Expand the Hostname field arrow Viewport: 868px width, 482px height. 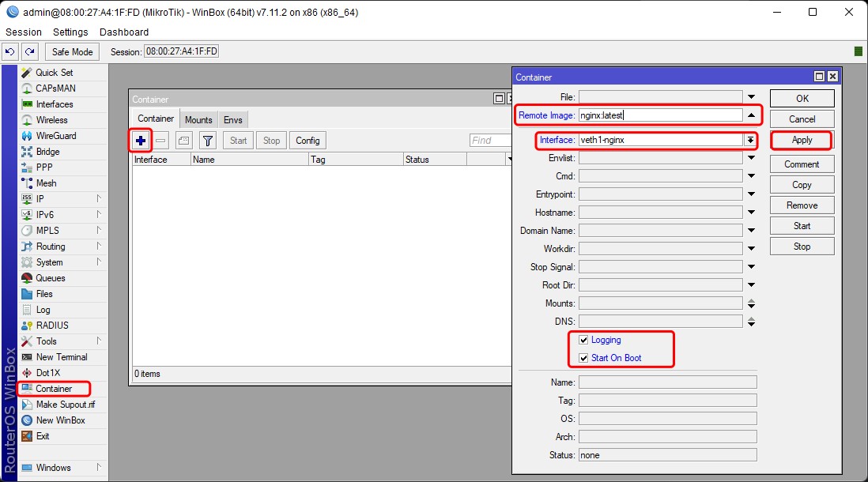[751, 213]
